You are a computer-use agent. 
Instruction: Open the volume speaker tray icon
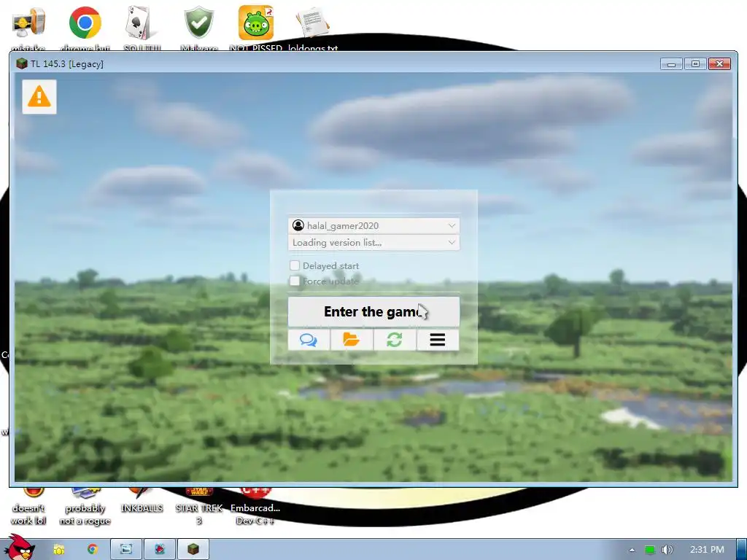click(x=667, y=550)
